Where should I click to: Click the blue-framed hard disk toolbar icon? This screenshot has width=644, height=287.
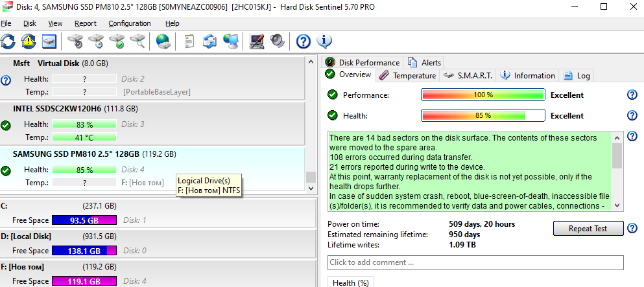pos(49,41)
